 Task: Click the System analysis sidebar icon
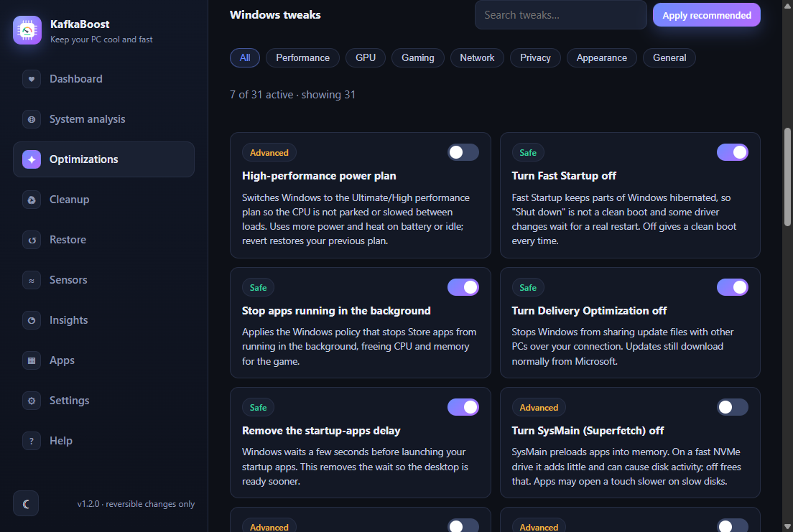pos(32,119)
